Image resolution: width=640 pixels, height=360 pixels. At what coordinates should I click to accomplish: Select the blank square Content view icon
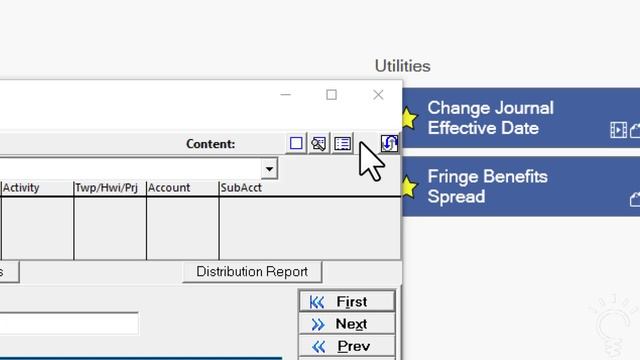tap(296, 144)
